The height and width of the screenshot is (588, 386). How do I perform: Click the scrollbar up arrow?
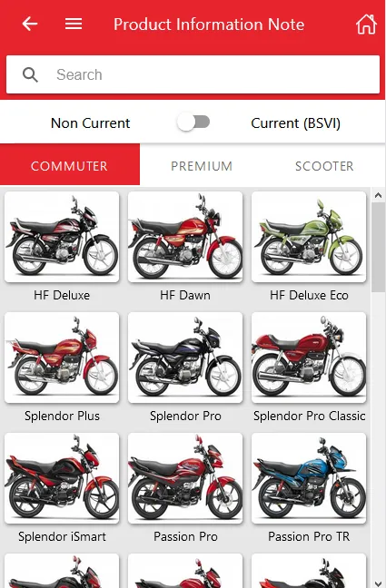[x=378, y=195]
